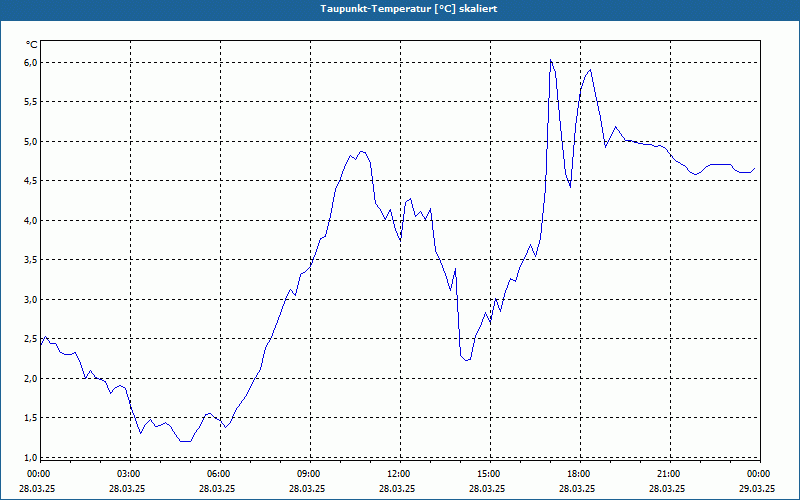Select the '1,5' y-axis value

(x=31, y=418)
